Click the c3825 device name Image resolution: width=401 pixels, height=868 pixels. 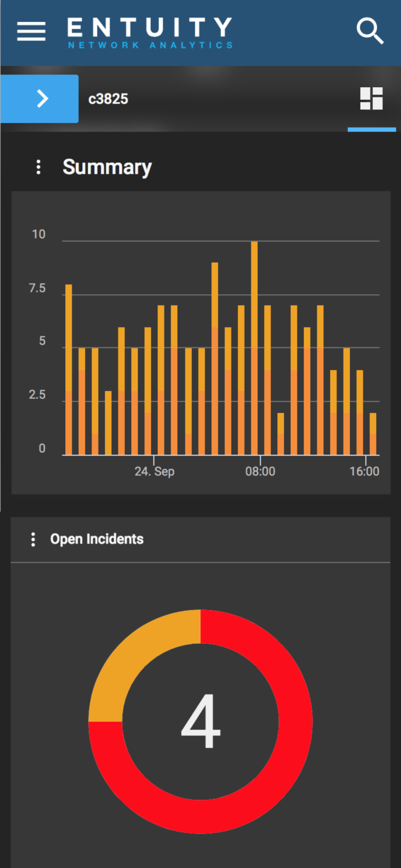coord(108,99)
